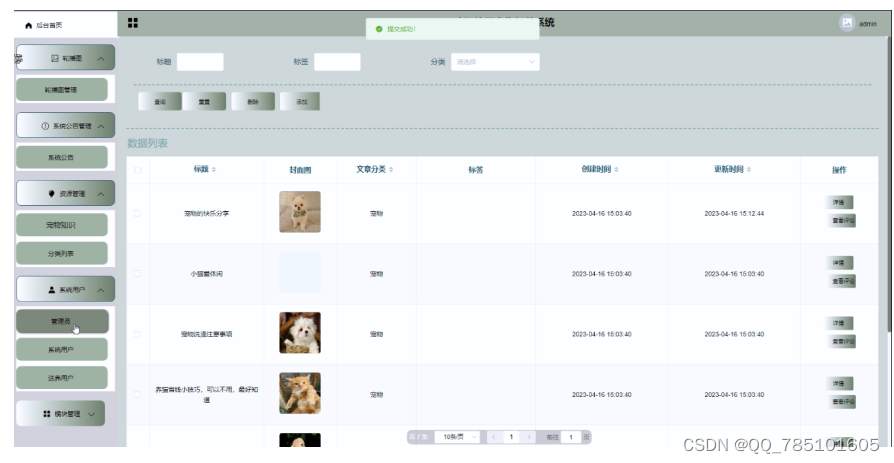This screenshot has height=463, width=894.
Task: Click the home icon beside 后台首页
Action: click(x=29, y=25)
